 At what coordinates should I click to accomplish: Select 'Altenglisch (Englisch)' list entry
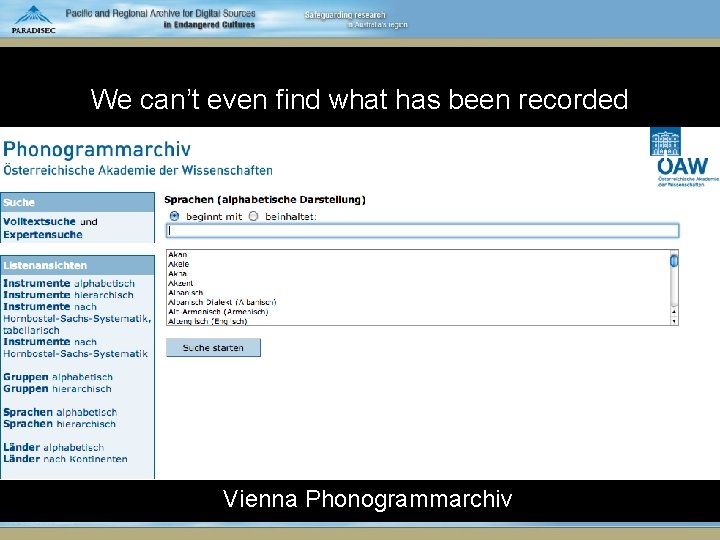pyautogui.click(x=208, y=321)
